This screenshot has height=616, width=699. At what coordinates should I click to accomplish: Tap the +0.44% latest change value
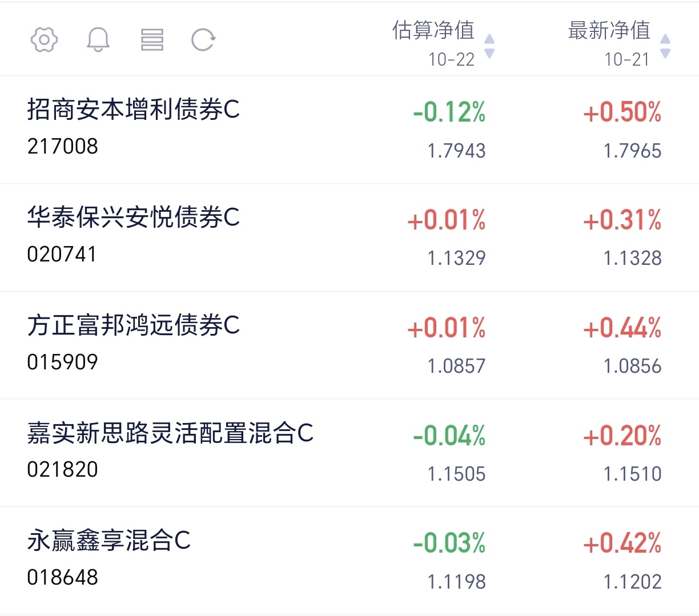tap(622, 328)
